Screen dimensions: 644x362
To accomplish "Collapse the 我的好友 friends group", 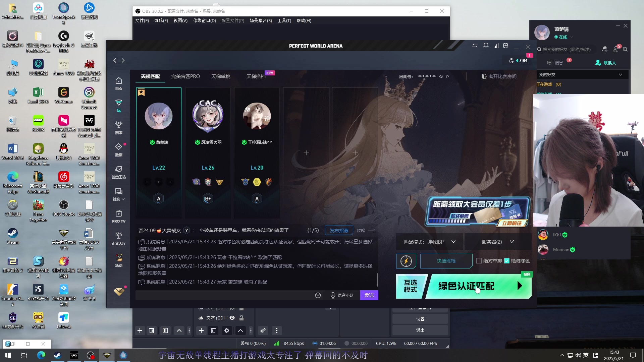I will pyautogui.click(x=621, y=74).
